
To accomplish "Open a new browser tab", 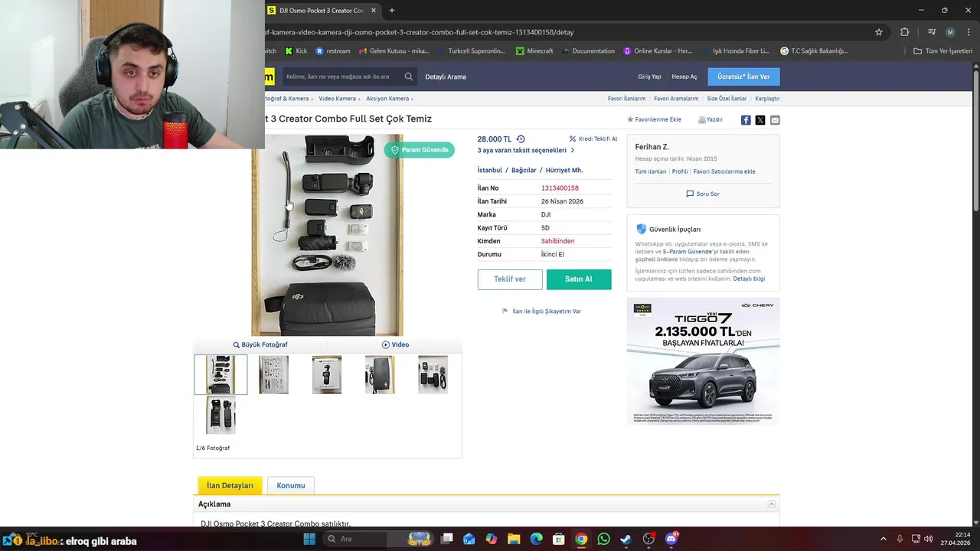I will point(392,11).
